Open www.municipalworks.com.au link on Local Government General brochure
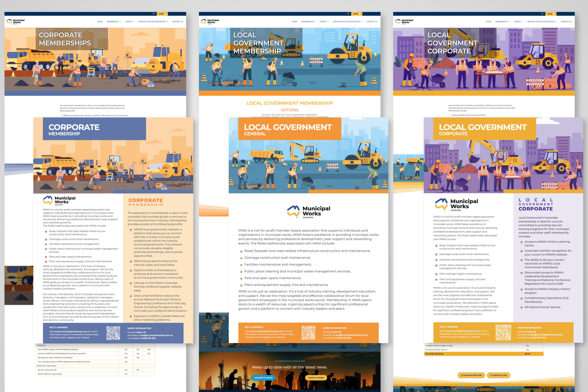The height and width of the screenshot is (392, 588). pos(266,331)
